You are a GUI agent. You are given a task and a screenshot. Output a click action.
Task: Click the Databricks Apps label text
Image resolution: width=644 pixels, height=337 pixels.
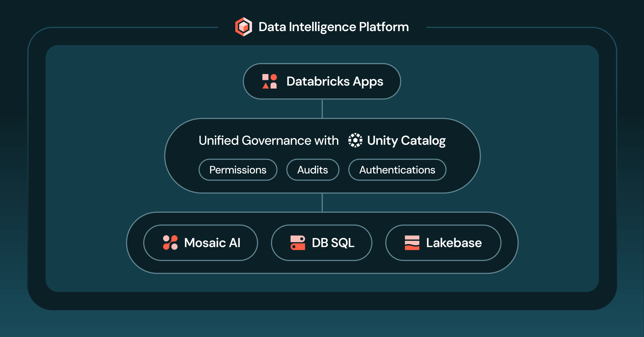(335, 81)
